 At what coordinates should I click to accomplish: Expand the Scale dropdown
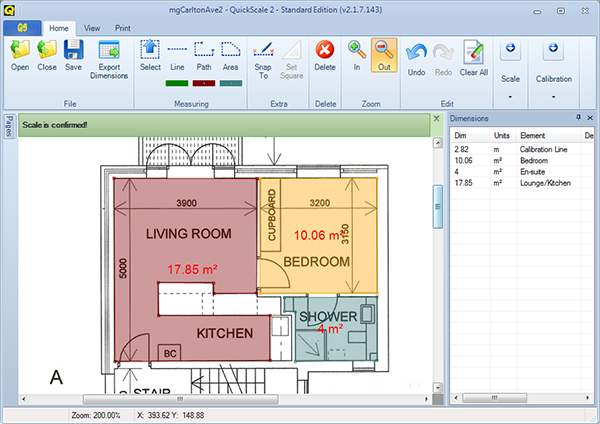(x=510, y=97)
